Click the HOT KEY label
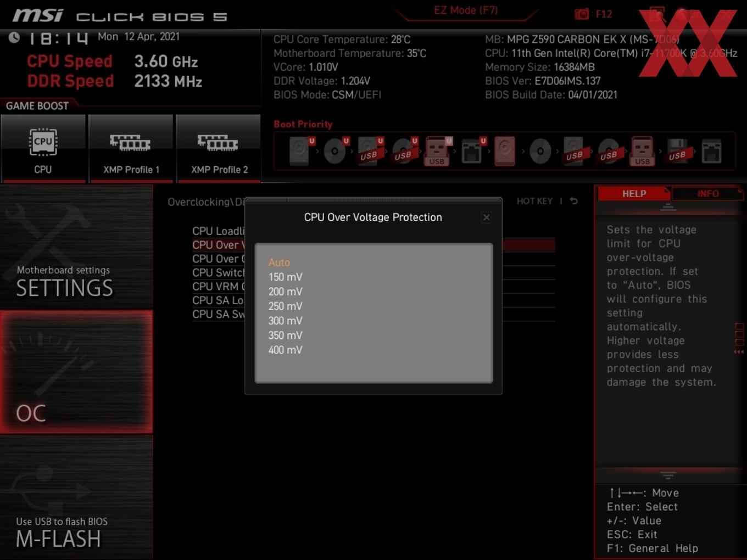 534,201
